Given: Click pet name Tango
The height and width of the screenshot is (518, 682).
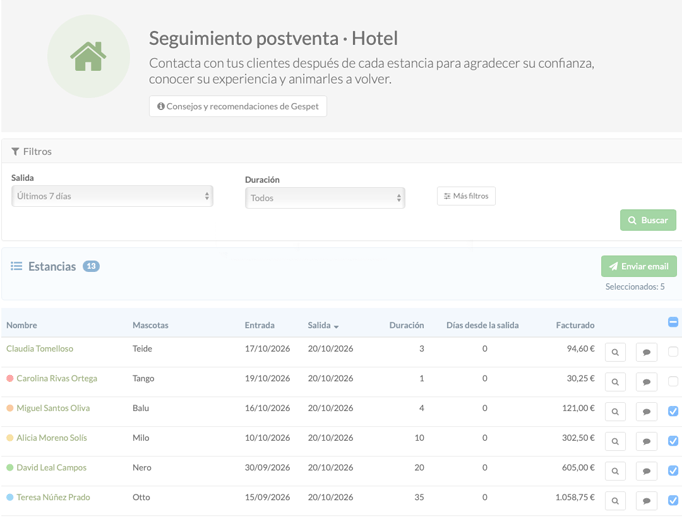Looking at the screenshot, I should pyautogui.click(x=143, y=378).
